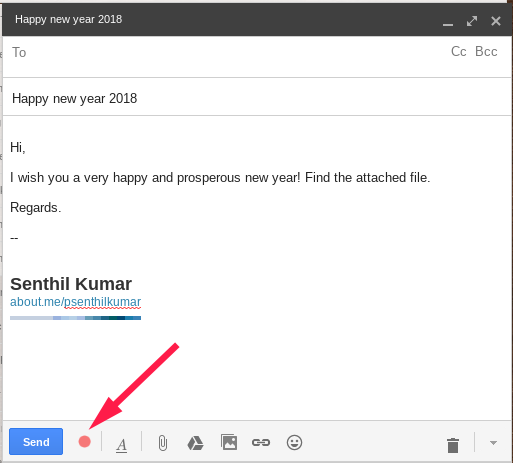513x463 pixels.
Task: Minimize the compose window
Action: pos(448,24)
